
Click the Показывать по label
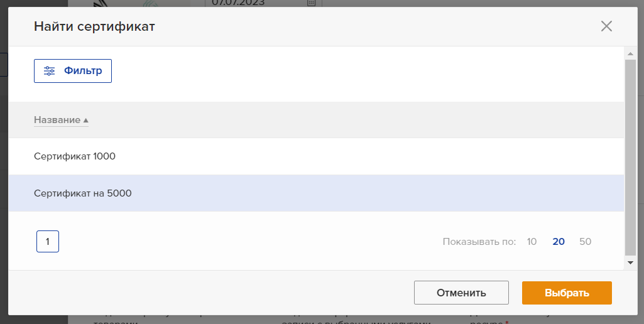coord(479,242)
